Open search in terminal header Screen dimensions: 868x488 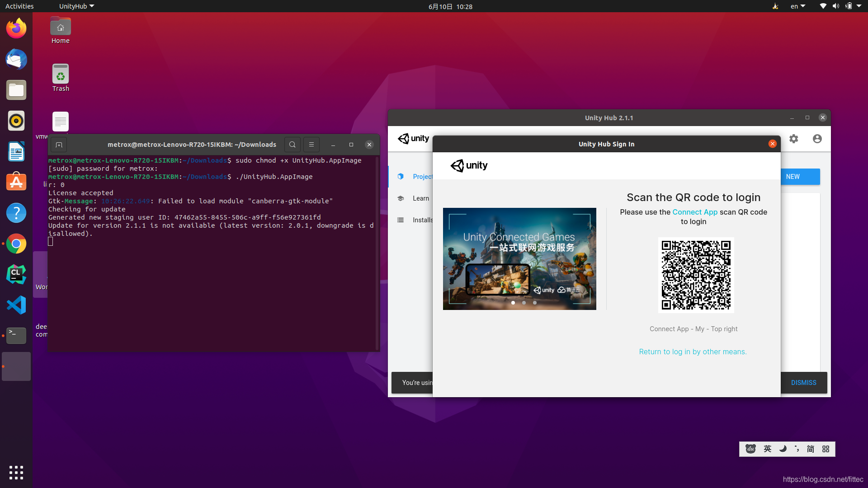pyautogui.click(x=292, y=145)
